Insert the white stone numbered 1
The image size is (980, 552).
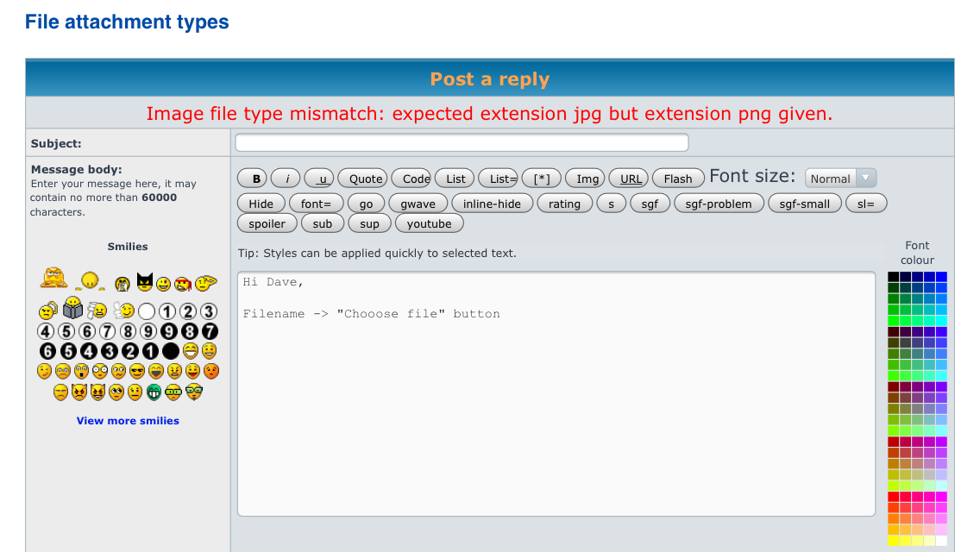[167, 311]
